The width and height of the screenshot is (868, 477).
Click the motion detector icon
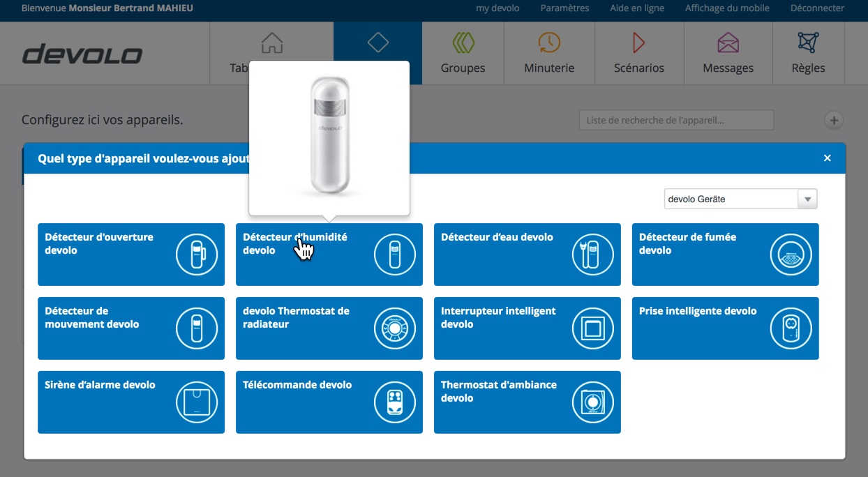(x=197, y=328)
